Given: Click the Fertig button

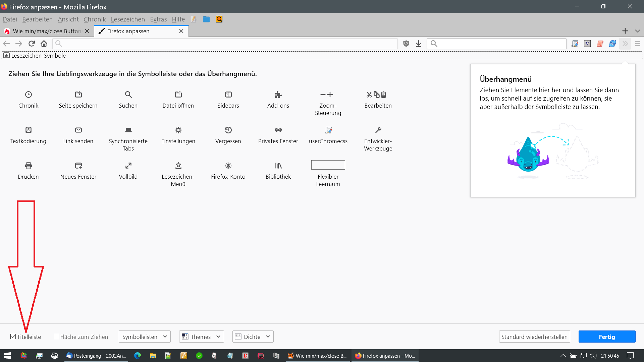Looking at the screenshot, I should point(607,337).
